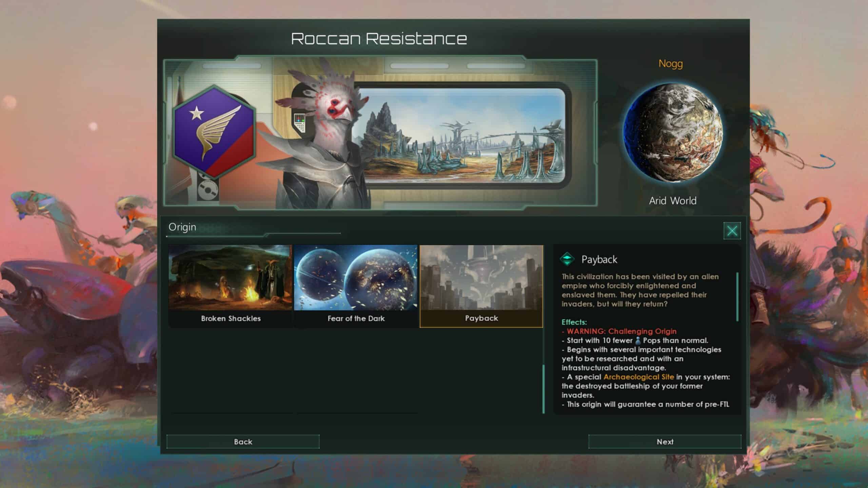Click the empire flag emblem with golden wing
The image size is (868, 488).
(214, 132)
